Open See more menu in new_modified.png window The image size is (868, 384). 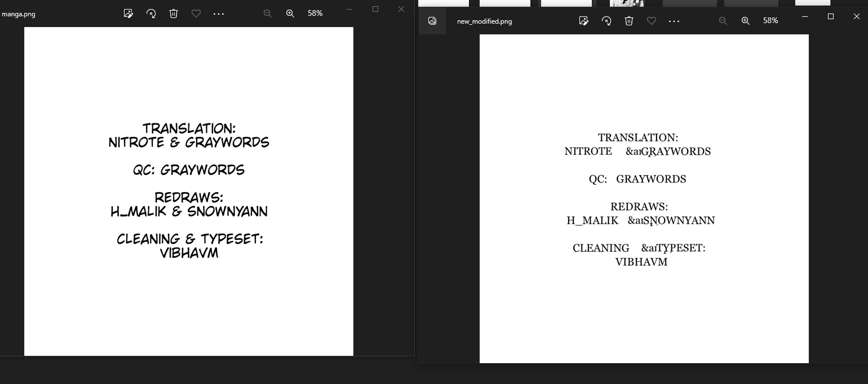click(x=674, y=21)
